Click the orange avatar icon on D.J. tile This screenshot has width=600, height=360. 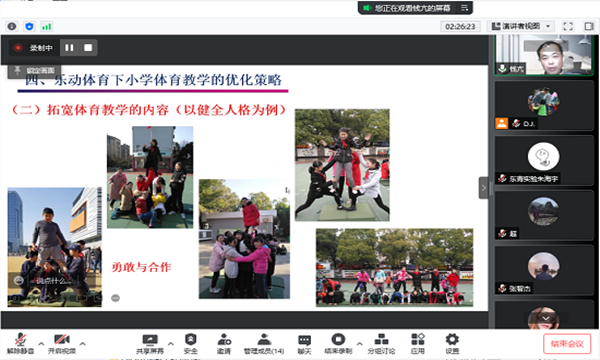tap(502, 123)
